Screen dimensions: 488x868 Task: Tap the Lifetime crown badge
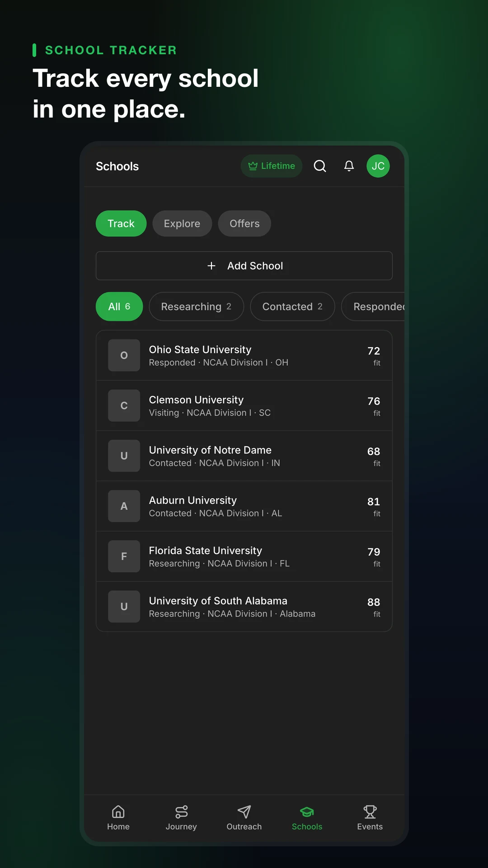272,166
